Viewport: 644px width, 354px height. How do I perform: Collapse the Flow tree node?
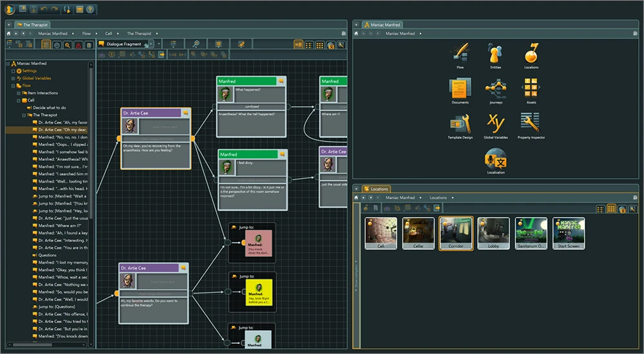tap(13, 86)
